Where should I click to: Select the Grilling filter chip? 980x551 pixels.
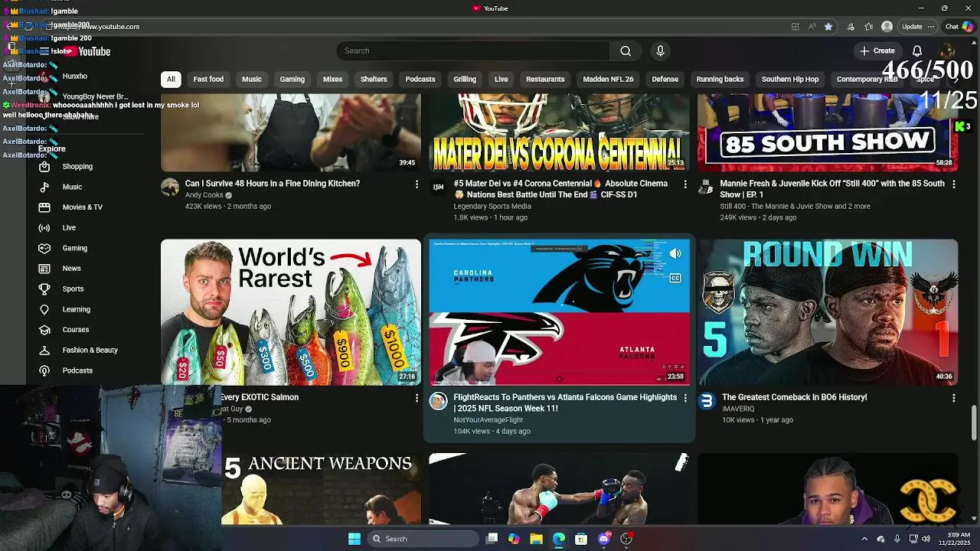(x=465, y=79)
